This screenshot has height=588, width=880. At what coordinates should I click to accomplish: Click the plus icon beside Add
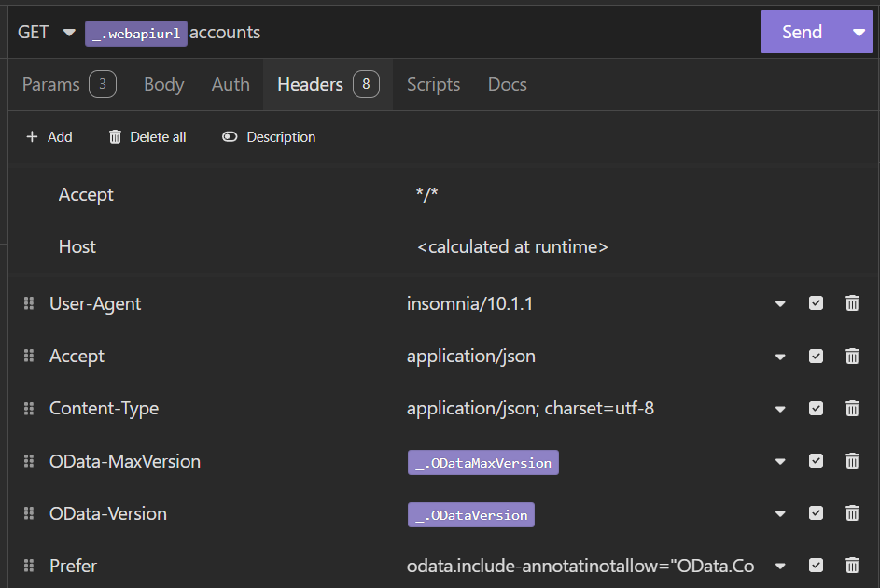pos(32,137)
